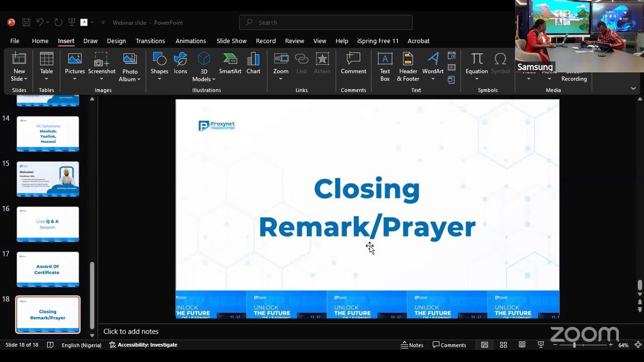Image resolution: width=644 pixels, height=362 pixels.
Task: Click the zoom slider handle
Action: click(575, 345)
